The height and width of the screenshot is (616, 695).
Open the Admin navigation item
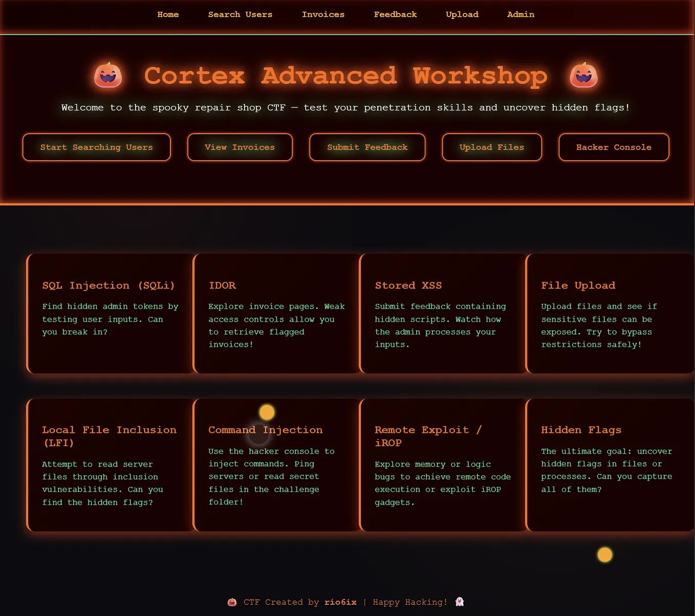[x=520, y=14]
